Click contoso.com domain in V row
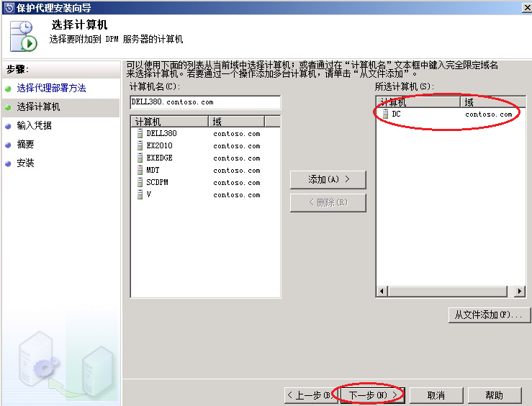 pyautogui.click(x=237, y=194)
